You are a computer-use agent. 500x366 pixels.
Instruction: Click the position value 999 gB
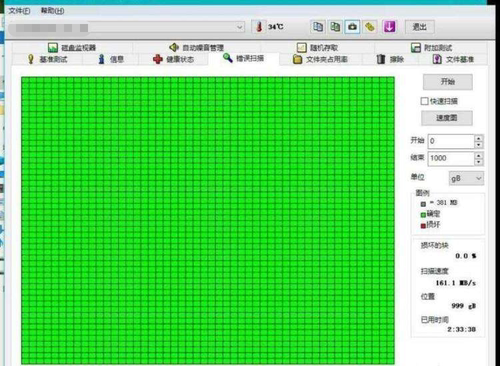click(x=463, y=306)
